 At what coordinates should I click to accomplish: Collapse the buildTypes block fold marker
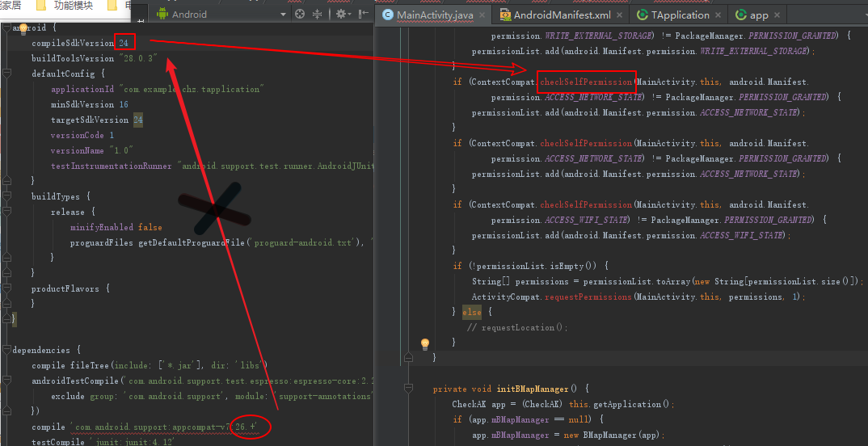pyautogui.click(x=6, y=196)
